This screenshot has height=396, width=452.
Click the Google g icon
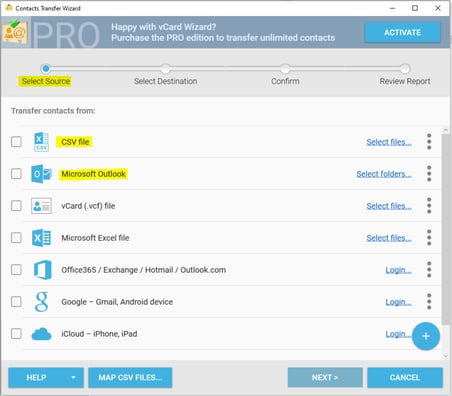click(41, 302)
